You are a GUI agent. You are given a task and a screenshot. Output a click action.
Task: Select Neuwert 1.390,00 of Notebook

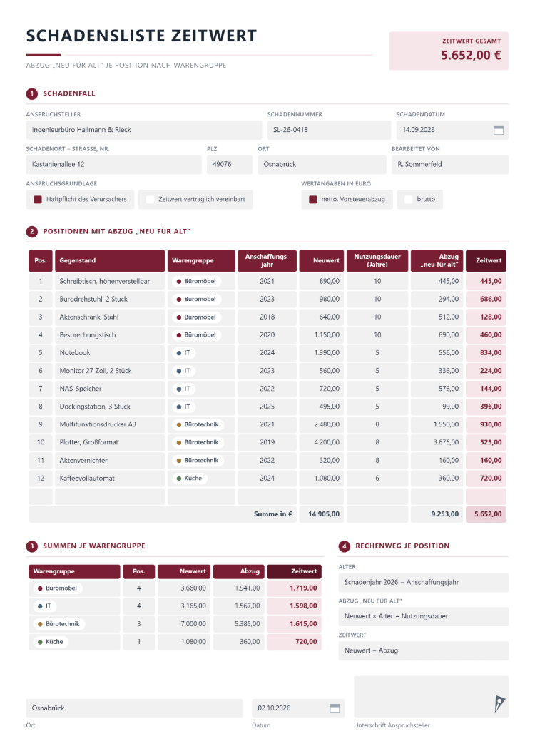[322, 353]
